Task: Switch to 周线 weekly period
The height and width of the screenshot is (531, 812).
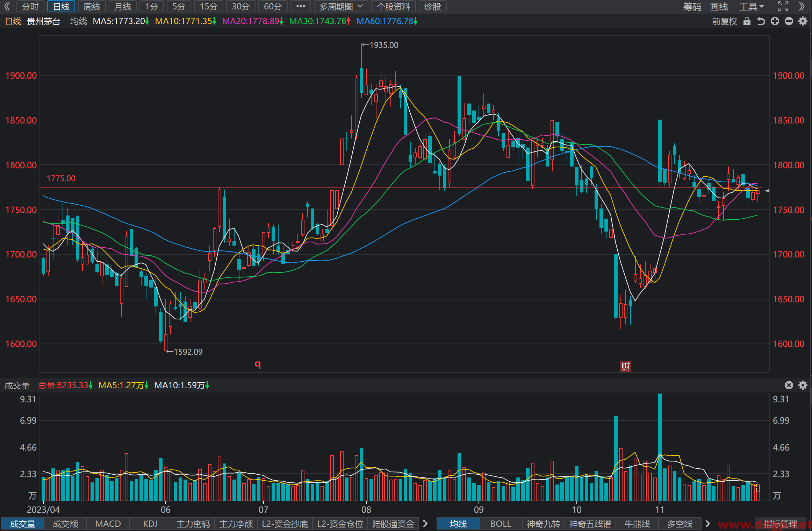Action: [92, 6]
